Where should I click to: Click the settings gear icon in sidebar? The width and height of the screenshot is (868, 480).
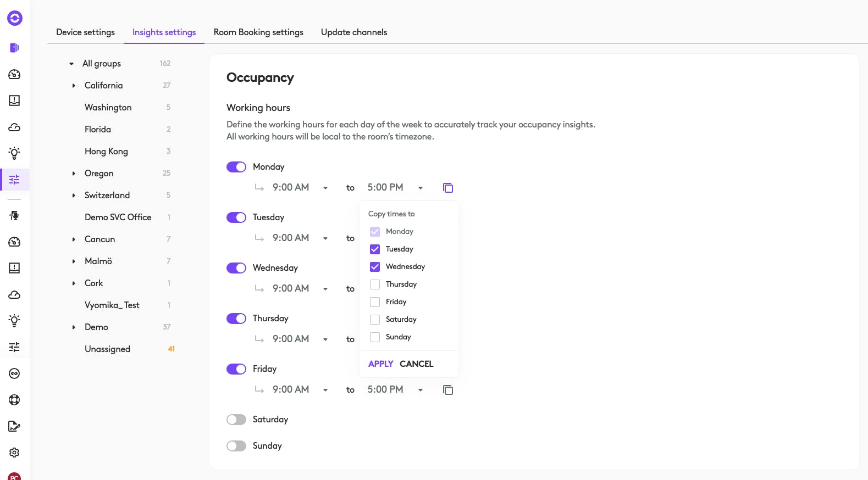click(15, 453)
